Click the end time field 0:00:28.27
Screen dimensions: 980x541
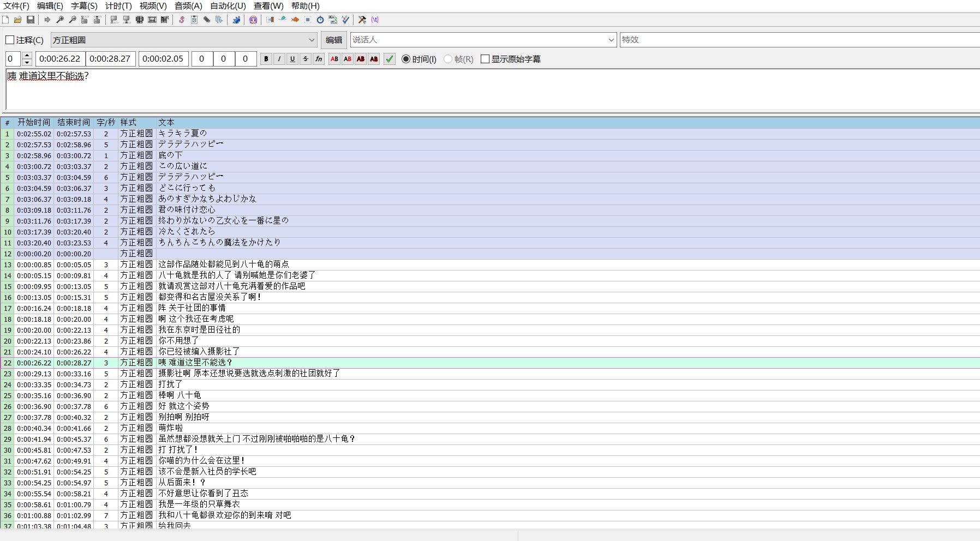(110, 59)
